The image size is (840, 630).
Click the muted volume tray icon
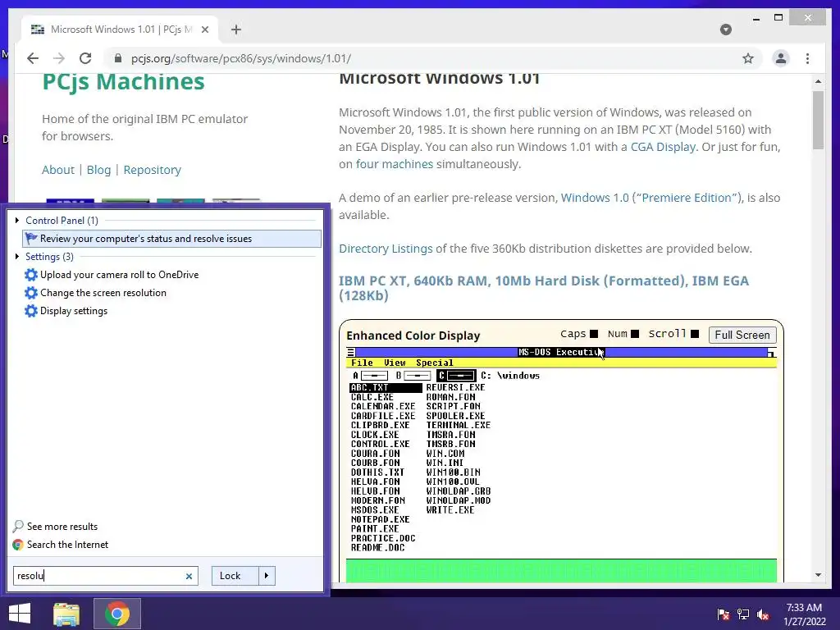(x=763, y=614)
